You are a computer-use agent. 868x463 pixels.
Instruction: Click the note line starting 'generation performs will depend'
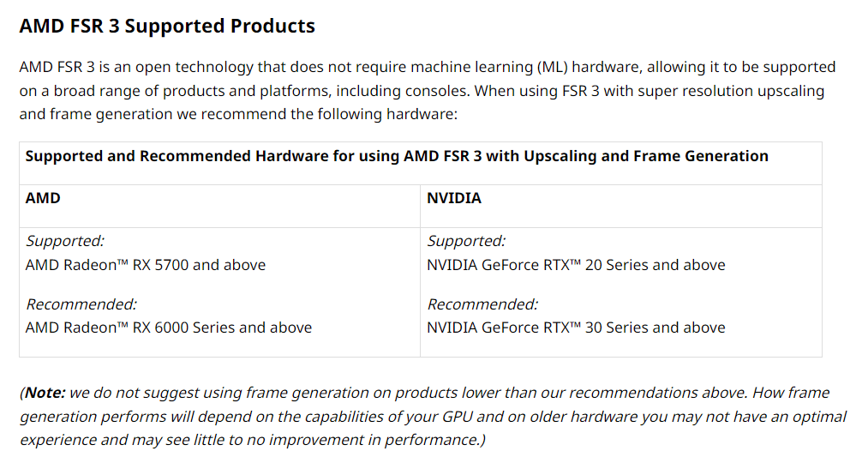(433, 417)
